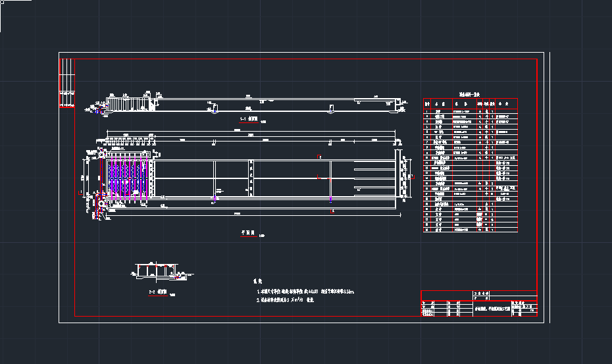The width and height of the screenshot is (612, 364).
Task: Click the 1-1 section view title label
Action: [243, 120]
